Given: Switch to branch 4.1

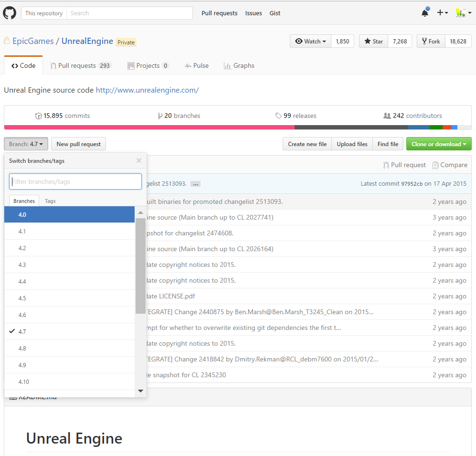Looking at the screenshot, I should (70, 231).
